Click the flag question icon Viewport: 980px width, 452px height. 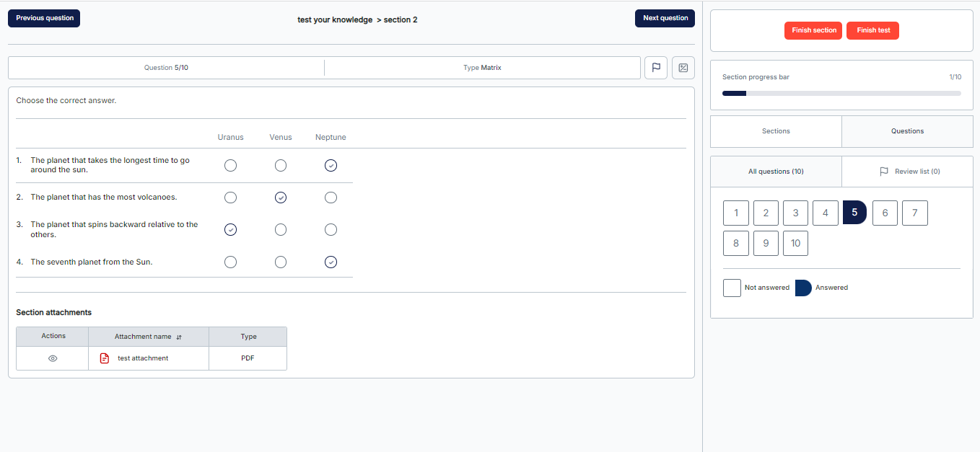[x=655, y=68]
